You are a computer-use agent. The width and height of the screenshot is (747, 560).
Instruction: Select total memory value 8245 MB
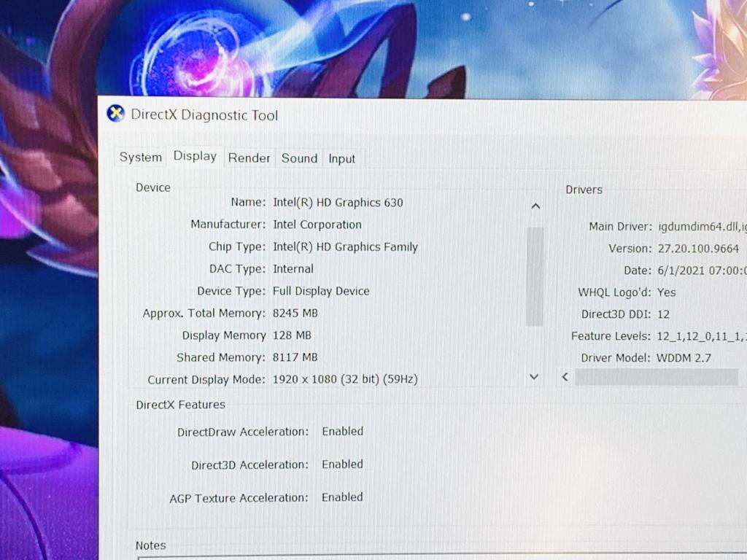tap(295, 314)
